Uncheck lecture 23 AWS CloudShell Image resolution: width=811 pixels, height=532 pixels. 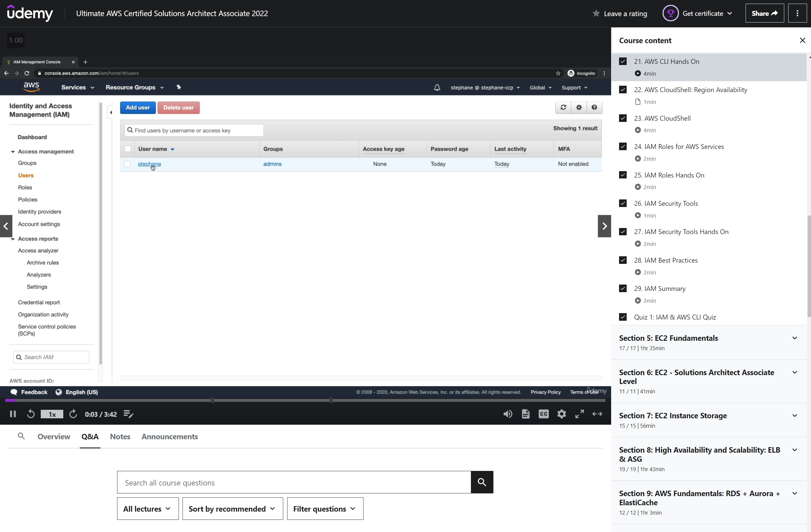[623, 118]
